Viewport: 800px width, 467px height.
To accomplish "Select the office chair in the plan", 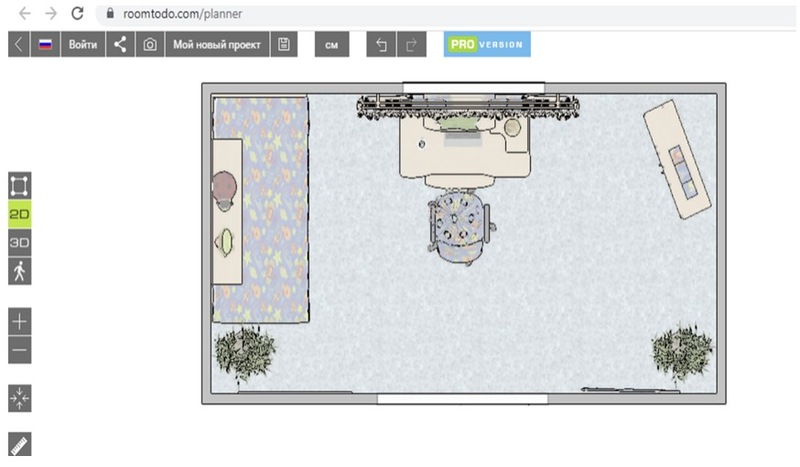I will 461,226.
